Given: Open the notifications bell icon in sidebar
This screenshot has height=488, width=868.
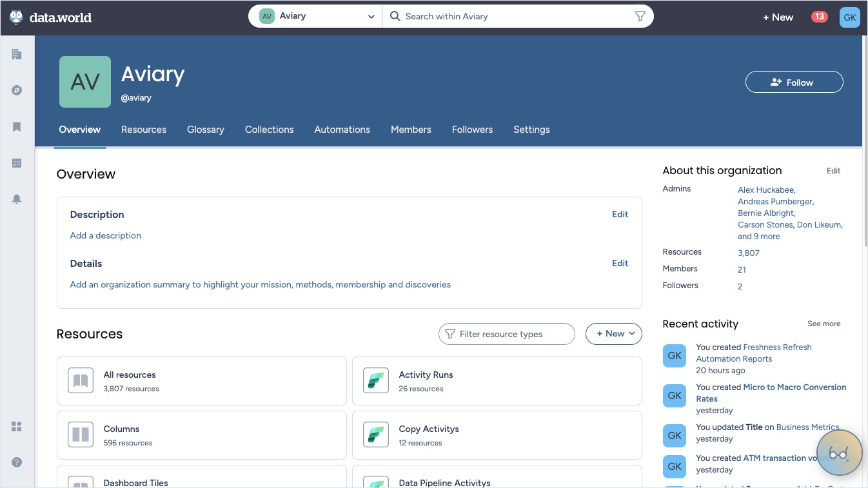Looking at the screenshot, I should pyautogui.click(x=17, y=199).
